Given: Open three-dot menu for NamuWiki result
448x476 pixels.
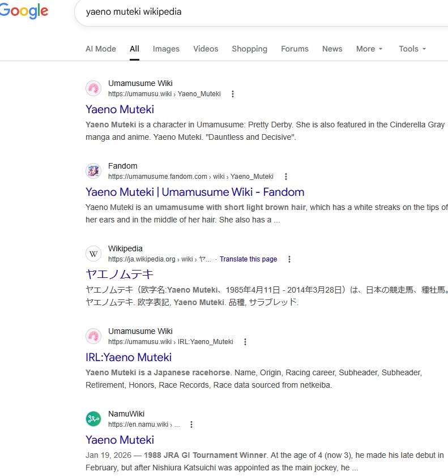Looking at the screenshot, I should tap(191, 424).
